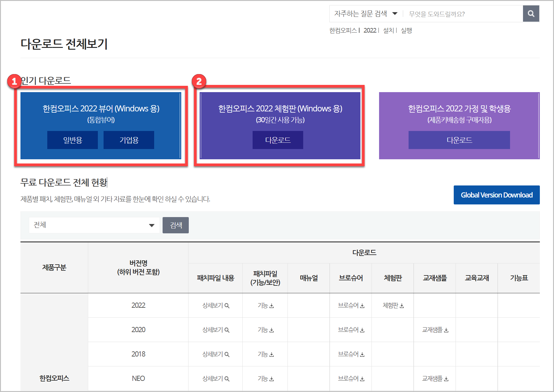Open 상세보기 details for version 2018

215,354
